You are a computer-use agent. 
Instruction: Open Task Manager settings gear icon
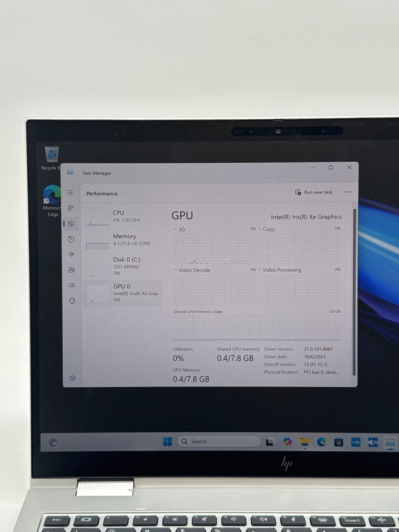72,378
